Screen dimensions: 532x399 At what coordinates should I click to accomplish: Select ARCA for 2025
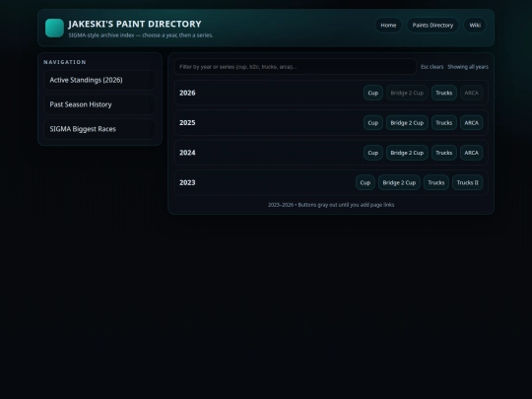(471, 123)
